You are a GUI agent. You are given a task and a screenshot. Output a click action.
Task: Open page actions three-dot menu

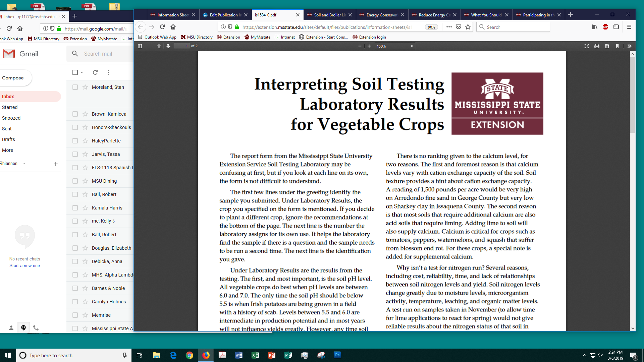(449, 27)
